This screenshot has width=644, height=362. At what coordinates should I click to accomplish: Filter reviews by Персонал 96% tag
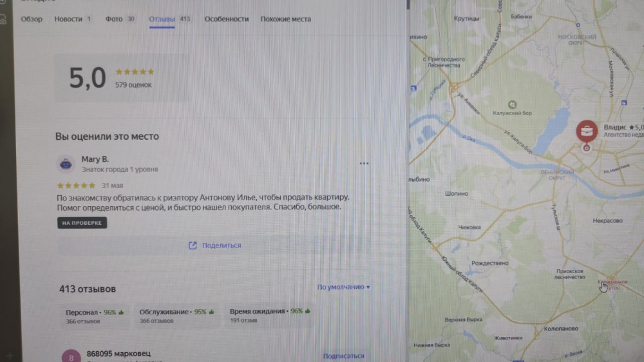coord(95,316)
